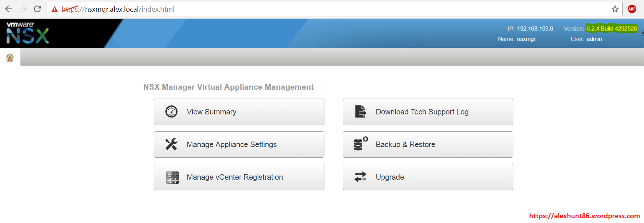Click the browser forward arrow
Screen dimensions: 644x223
tap(23, 9)
